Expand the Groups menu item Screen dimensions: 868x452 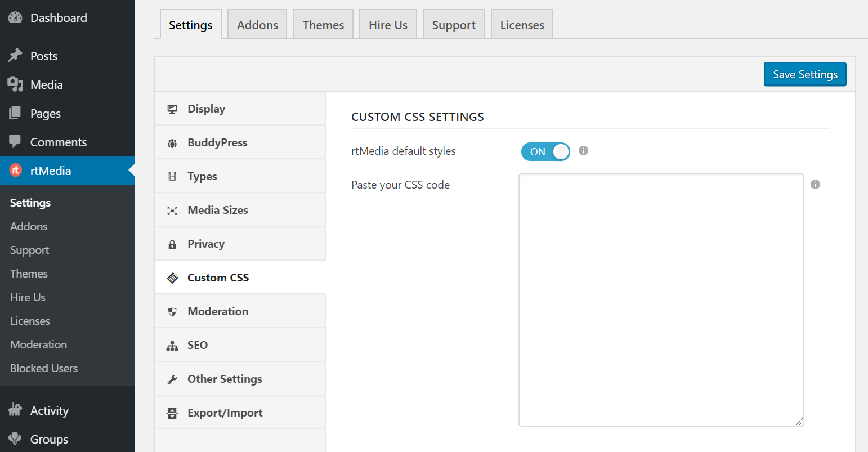[48, 439]
